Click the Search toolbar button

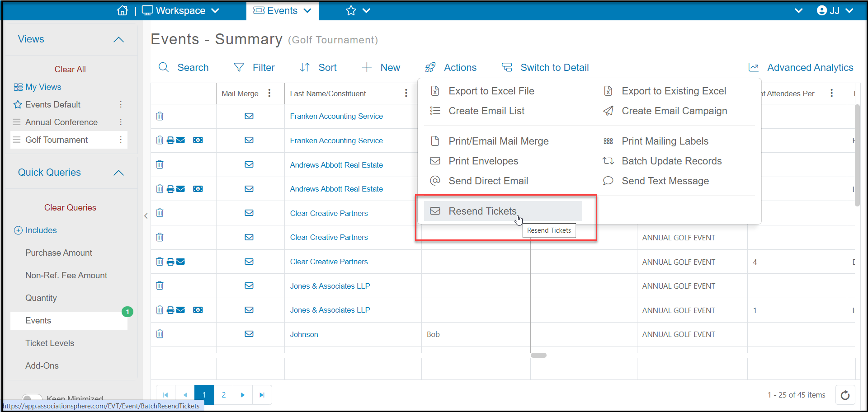[184, 67]
